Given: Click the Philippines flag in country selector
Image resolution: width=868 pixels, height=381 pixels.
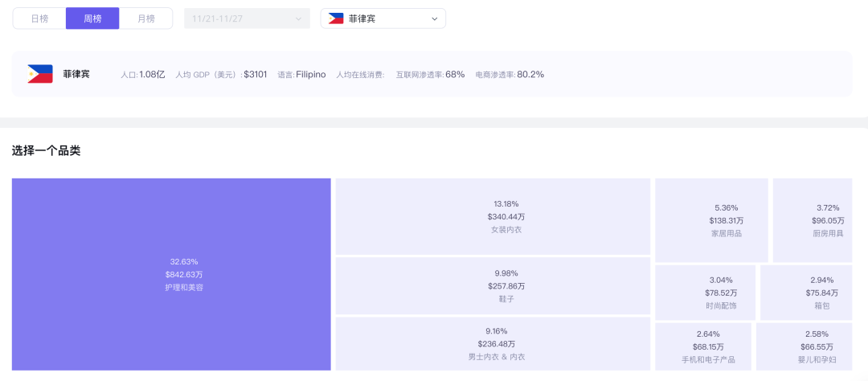Looking at the screenshot, I should pyautogui.click(x=335, y=18).
